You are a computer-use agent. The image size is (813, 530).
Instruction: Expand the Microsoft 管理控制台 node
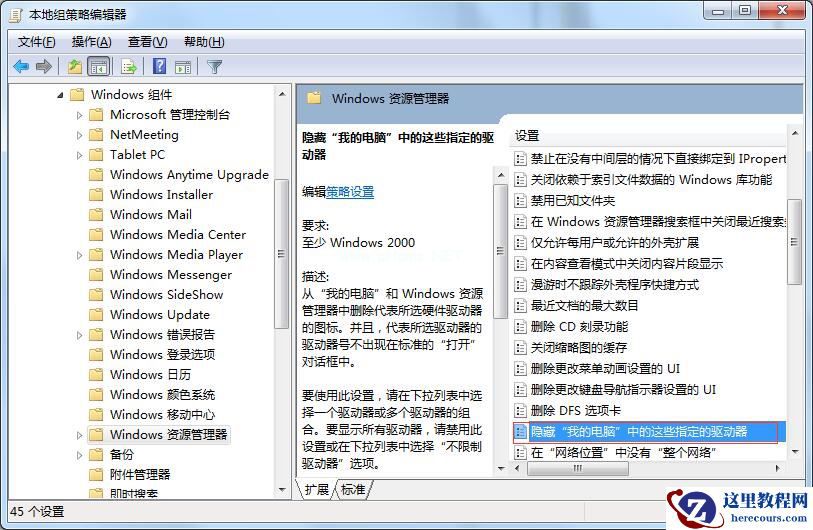[79, 115]
